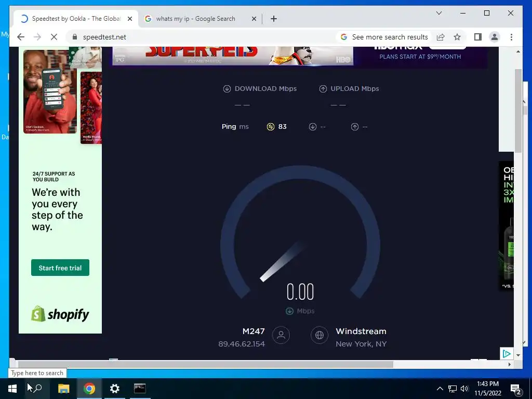The width and height of the screenshot is (532, 399).
Task: Click the browser forward arrow
Action: (x=37, y=37)
